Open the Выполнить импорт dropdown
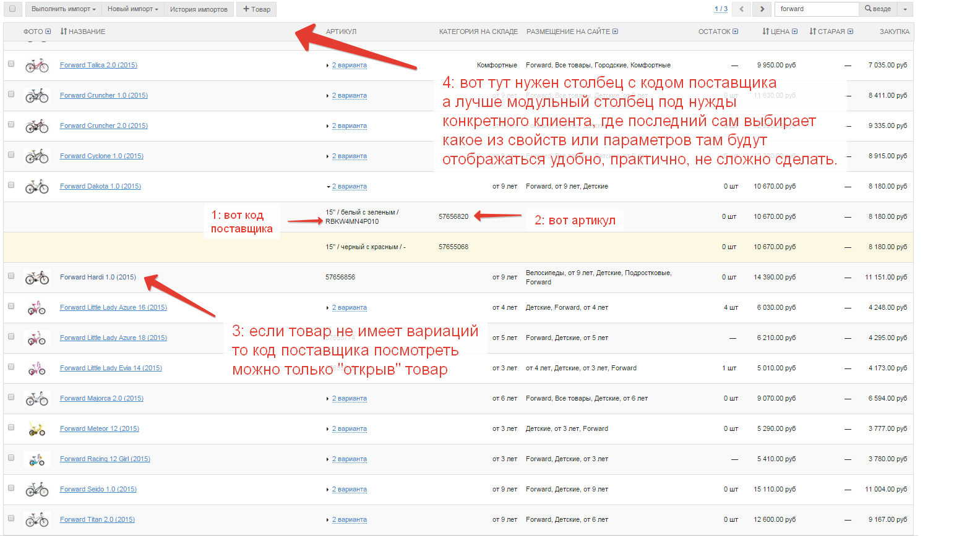Screen dimensions: 980x536 pos(64,9)
